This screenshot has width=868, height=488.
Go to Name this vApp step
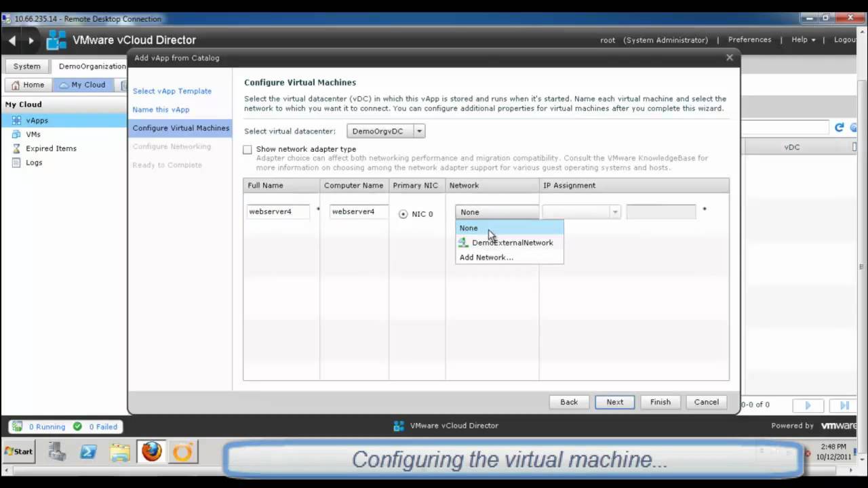tap(161, 109)
